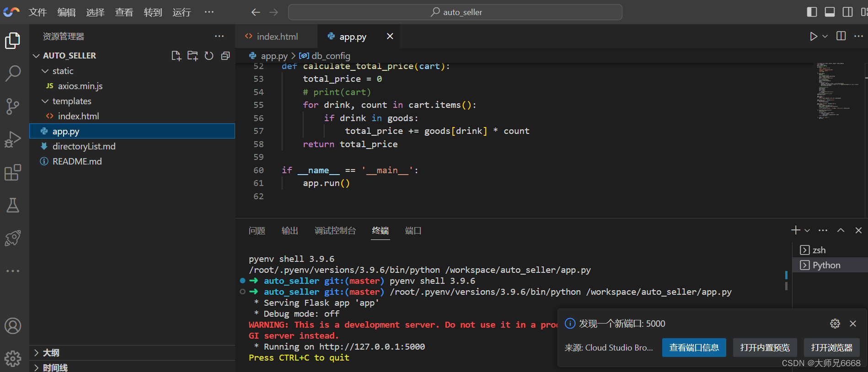Open the Extensions view

coord(13,172)
